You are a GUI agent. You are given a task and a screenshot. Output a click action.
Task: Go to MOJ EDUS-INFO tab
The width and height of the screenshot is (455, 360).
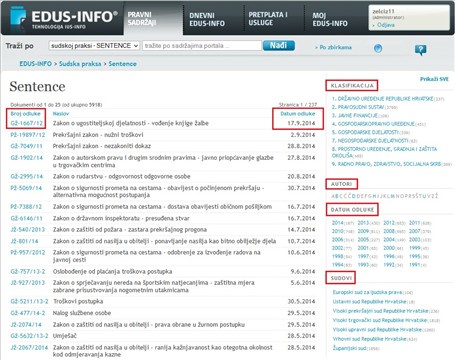[x=330, y=19]
